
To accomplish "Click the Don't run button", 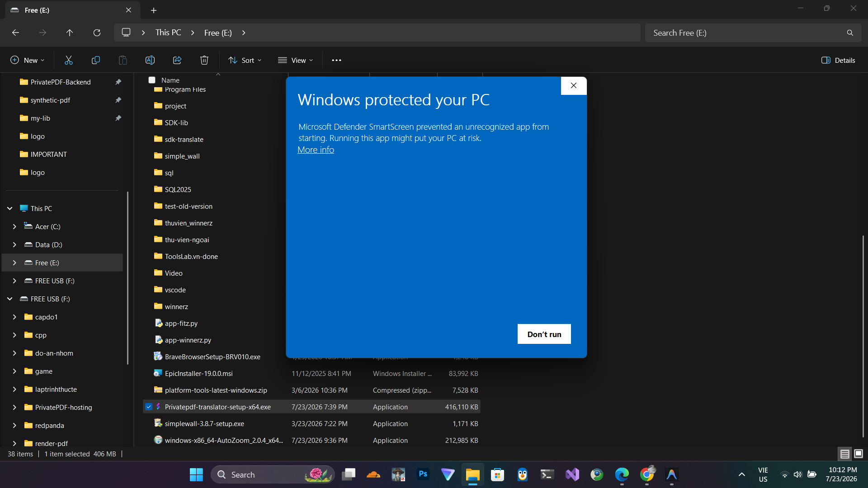I will (544, 334).
